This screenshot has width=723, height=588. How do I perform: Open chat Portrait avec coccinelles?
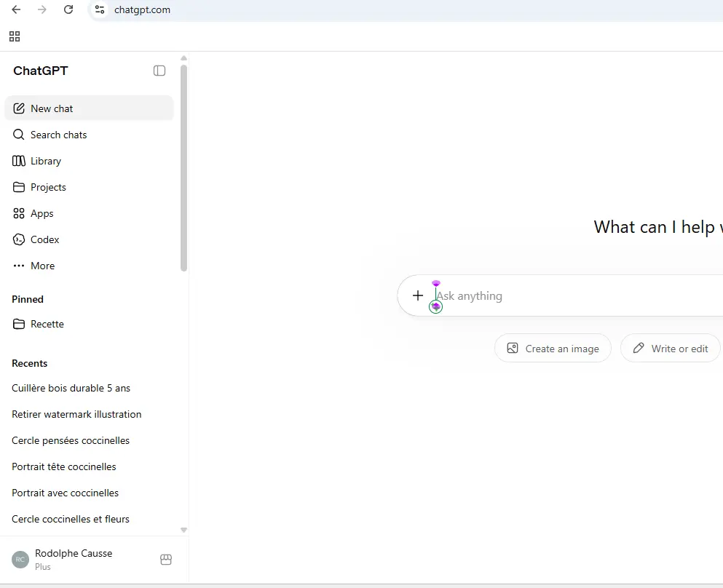coord(89,493)
